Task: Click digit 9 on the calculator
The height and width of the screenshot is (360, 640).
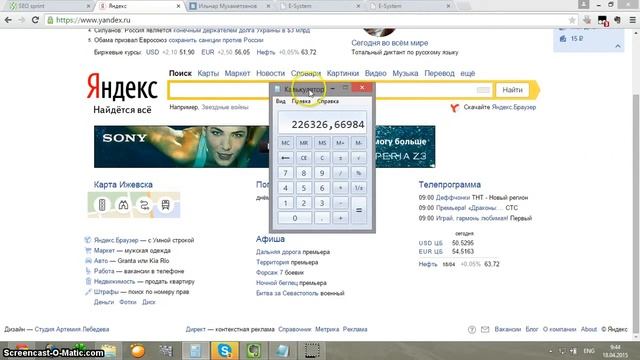Action: point(322,173)
